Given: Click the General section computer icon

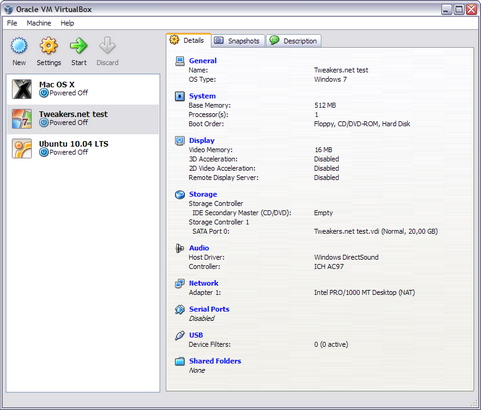Looking at the screenshot, I should click(180, 61).
